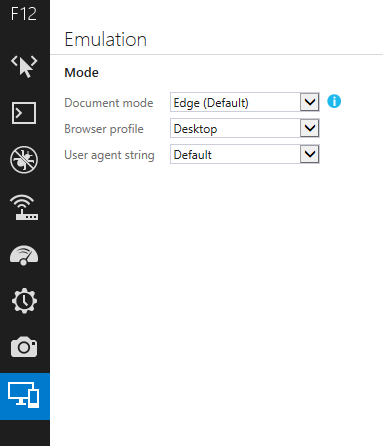Click the User agent string label
Viewport: 383px width, 446px height.
[109, 155]
